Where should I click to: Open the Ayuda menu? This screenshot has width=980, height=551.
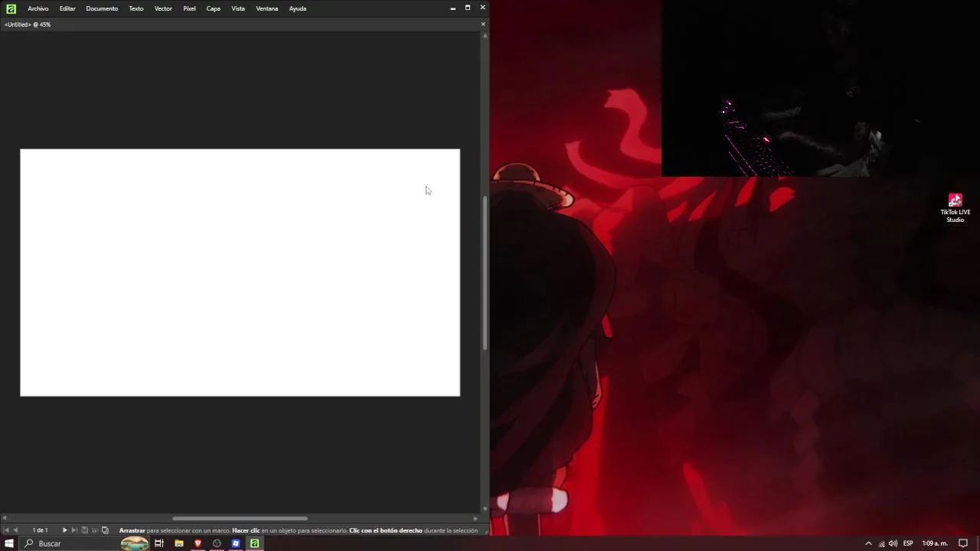(x=298, y=8)
